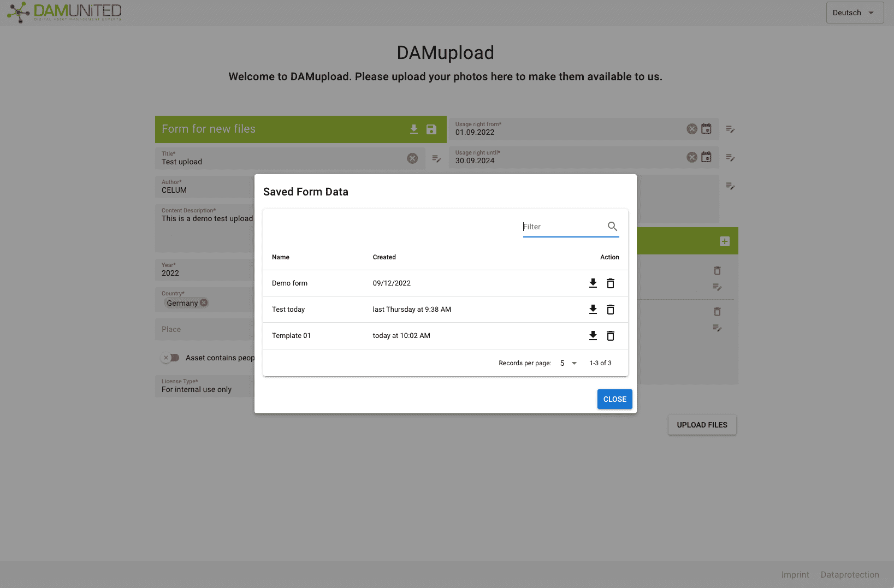
Task: Open the edit list icon beside Title field
Action: pos(436,158)
